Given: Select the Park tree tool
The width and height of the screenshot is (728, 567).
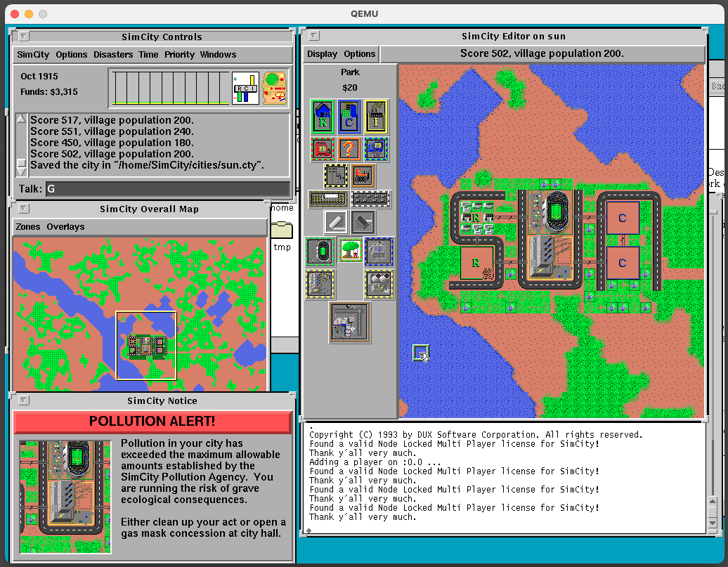Looking at the screenshot, I should click(349, 251).
